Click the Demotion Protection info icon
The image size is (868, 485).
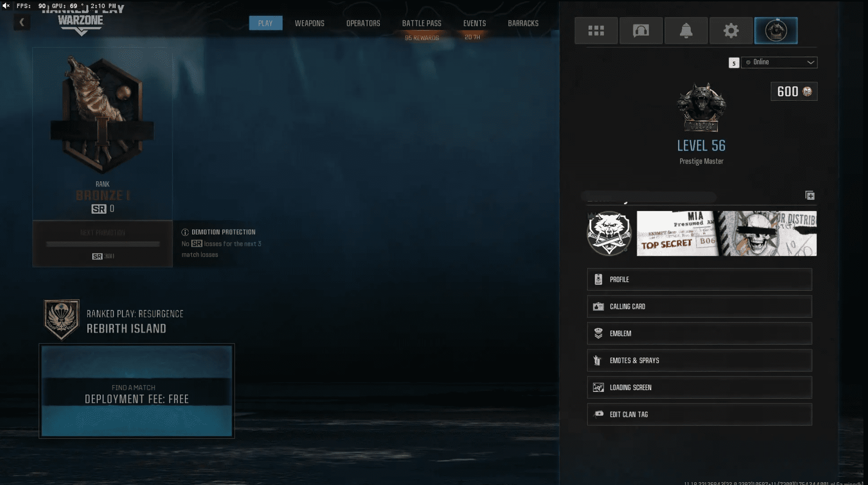click(x=185, y=232)
